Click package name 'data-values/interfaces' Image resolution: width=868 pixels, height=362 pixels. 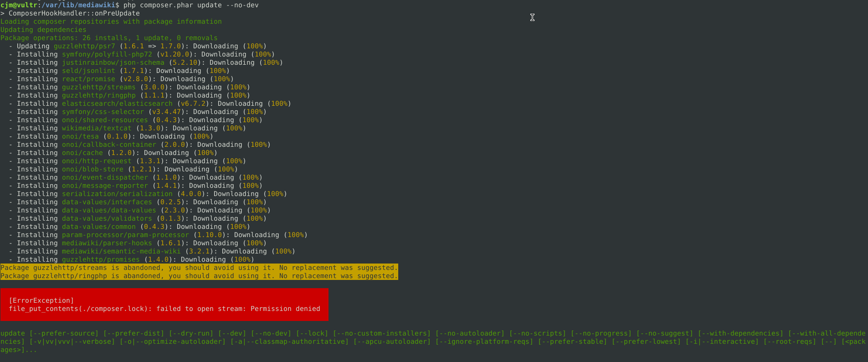coord(107,202)
